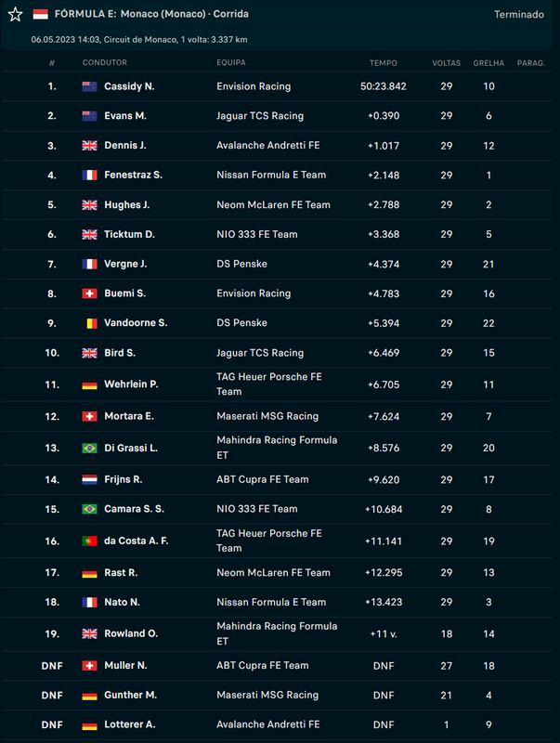Select driver name Fenestraz S.
Screen dimensions: 560x743
[133, 175]
